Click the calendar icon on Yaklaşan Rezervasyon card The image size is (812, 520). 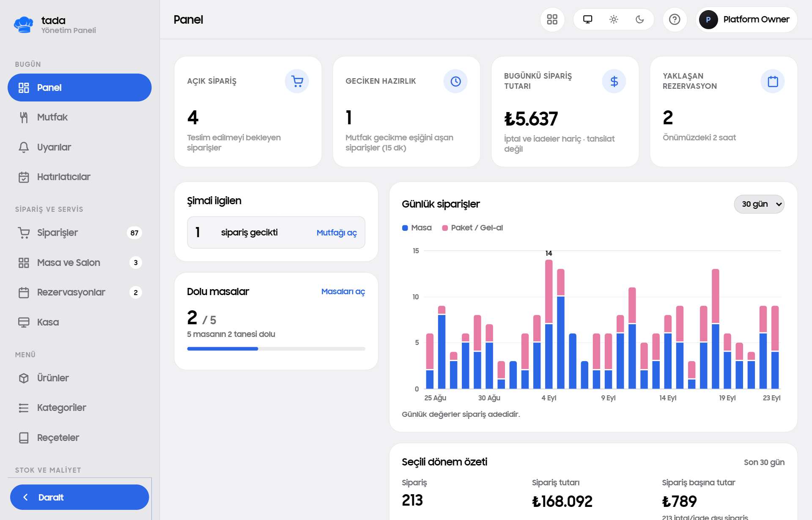click(x=773, y=81)
